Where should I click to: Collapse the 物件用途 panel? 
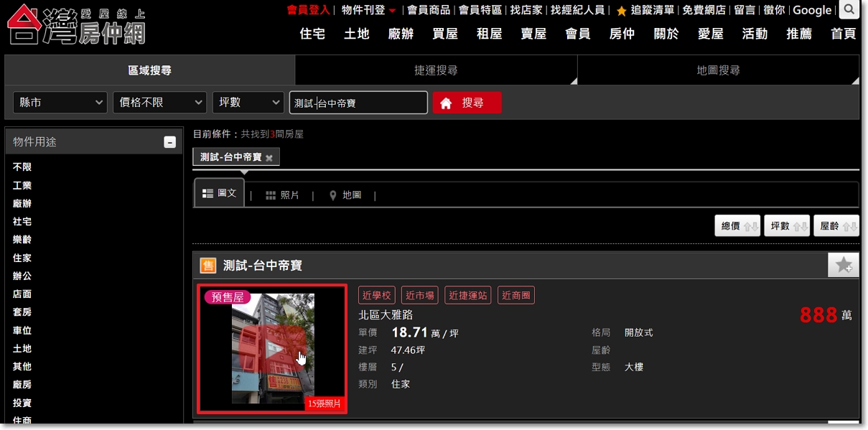[169, 142]
